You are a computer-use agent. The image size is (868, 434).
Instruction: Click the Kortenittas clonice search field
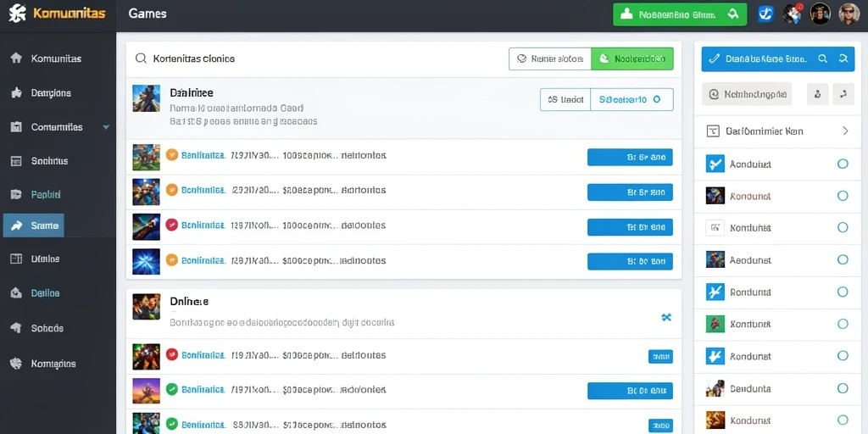pos(317,58)
